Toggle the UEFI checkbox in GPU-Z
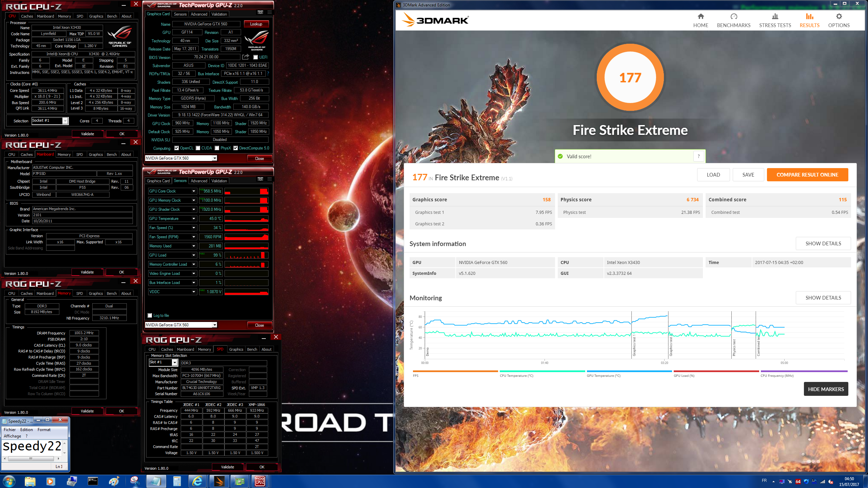Image resolution: width=868 pixels, height=488 pixels. click(x=256, y=57)
